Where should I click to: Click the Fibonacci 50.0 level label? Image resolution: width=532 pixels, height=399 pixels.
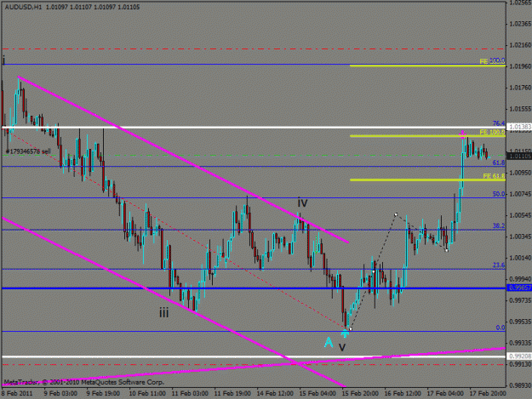[x=499, y=194]
